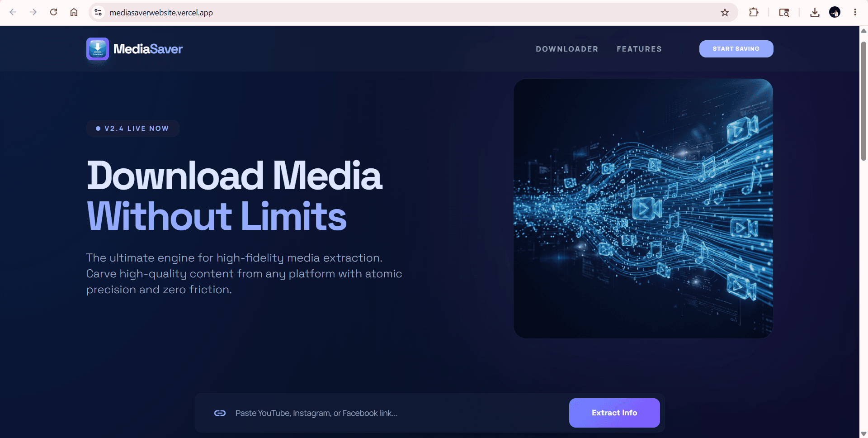868x438 pixels.
Task: Open the tab search icon in toolbar
Action: (784, 12)
